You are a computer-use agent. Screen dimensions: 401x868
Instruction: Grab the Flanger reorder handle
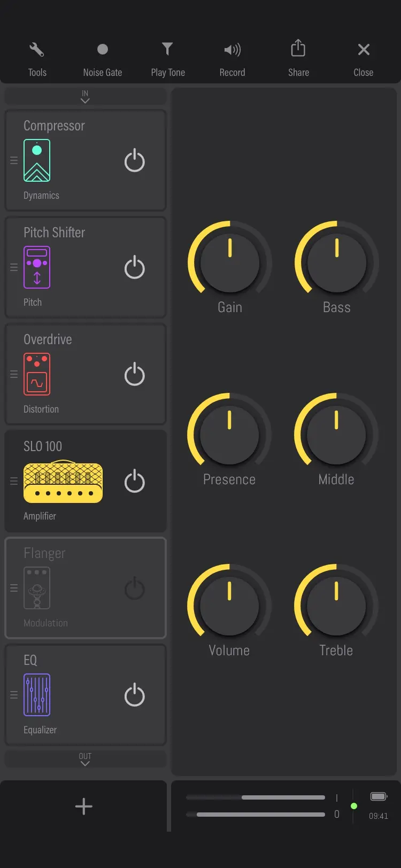(x=14, y=588)
